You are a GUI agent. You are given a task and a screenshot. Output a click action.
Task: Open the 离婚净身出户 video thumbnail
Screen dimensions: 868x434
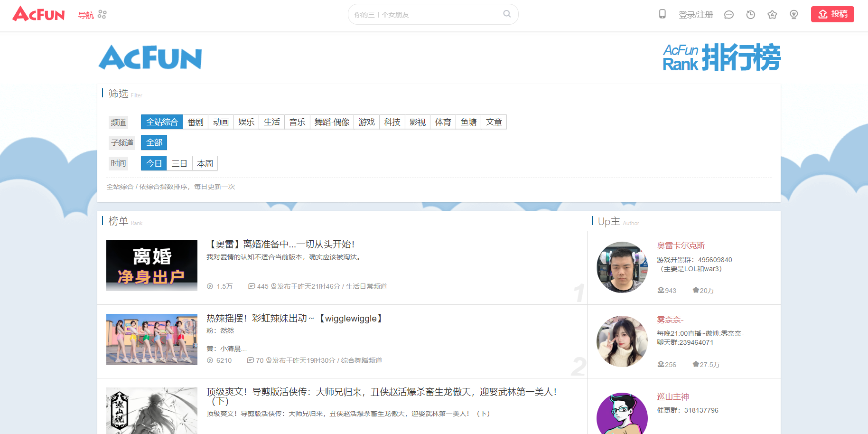click(151, 265)
